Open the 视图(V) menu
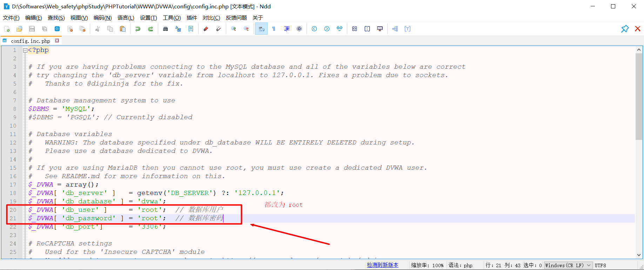Image resolution: width=644 pixels, height=270 pixels. click(79, 18)
